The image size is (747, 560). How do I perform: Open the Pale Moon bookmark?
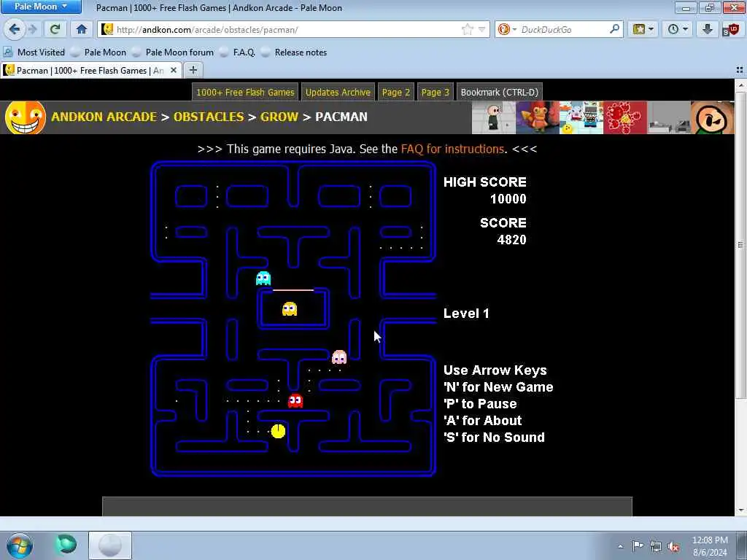click(x=98, y=52)
